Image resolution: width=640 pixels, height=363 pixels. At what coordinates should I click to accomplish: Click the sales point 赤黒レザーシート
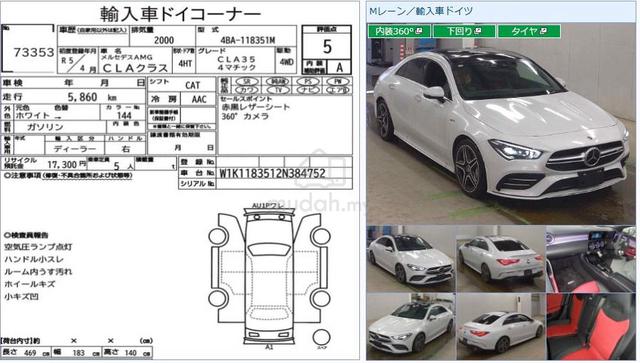click(x=256, y=107)
